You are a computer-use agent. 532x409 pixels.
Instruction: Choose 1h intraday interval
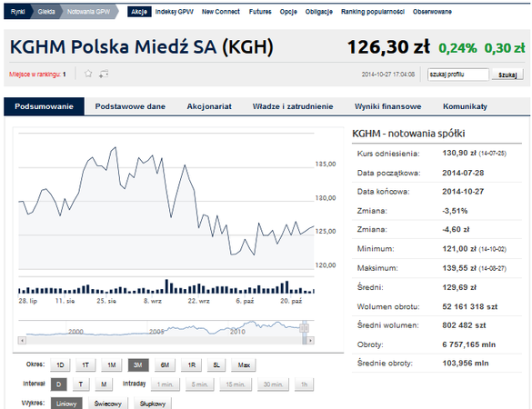point(304,384)
